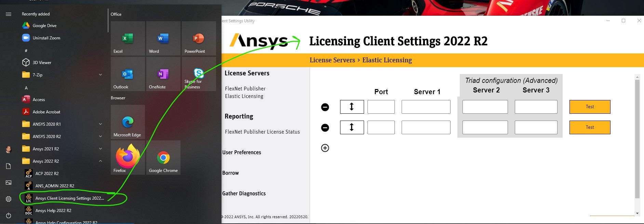Open FlexNet Publisher License Status

pyautogui.click(x=262, y=132)
